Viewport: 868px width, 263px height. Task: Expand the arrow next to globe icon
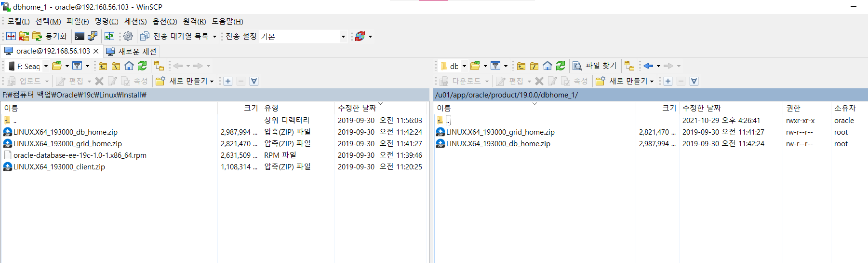[370, 37]
